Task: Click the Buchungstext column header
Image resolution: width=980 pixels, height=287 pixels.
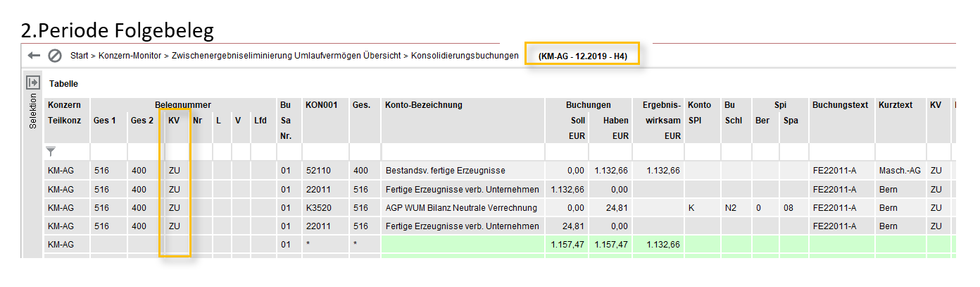Action: pos(836,105)
